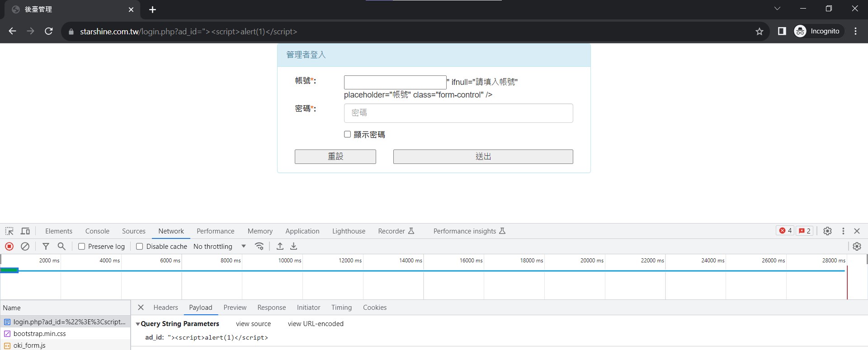The height and width of the screenshot is (350, 868).
Task: Open network search
Action: click(x=61, y=246)
